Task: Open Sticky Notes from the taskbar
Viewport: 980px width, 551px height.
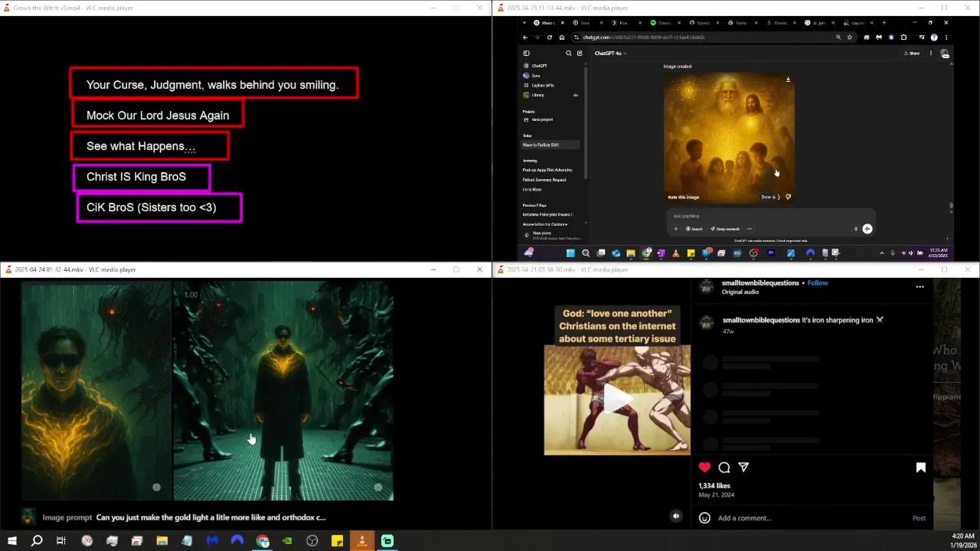Action: 337,541
